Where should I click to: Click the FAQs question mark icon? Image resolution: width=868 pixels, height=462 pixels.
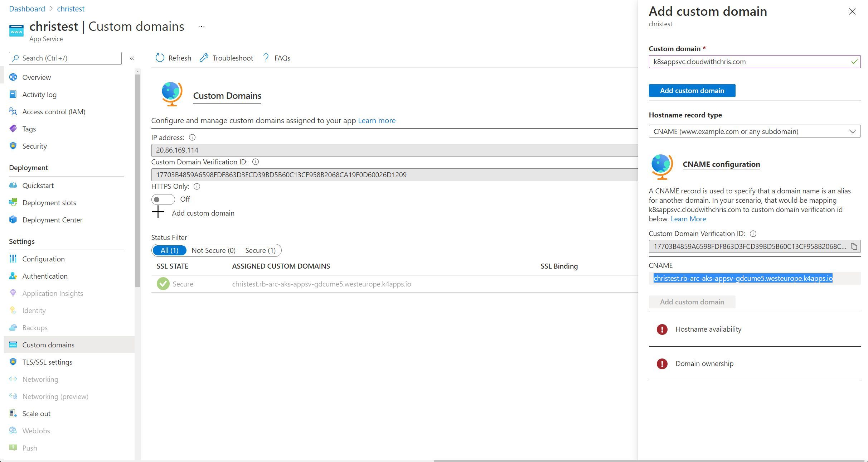tap(266, 58)
